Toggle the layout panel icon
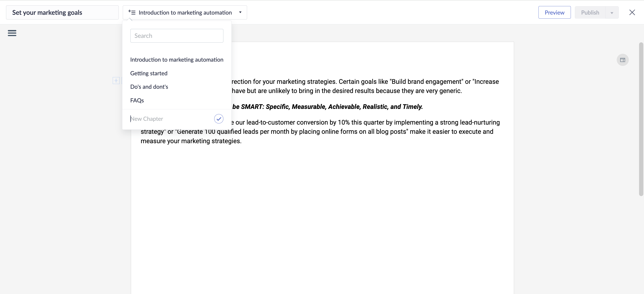 pos(623,60)
